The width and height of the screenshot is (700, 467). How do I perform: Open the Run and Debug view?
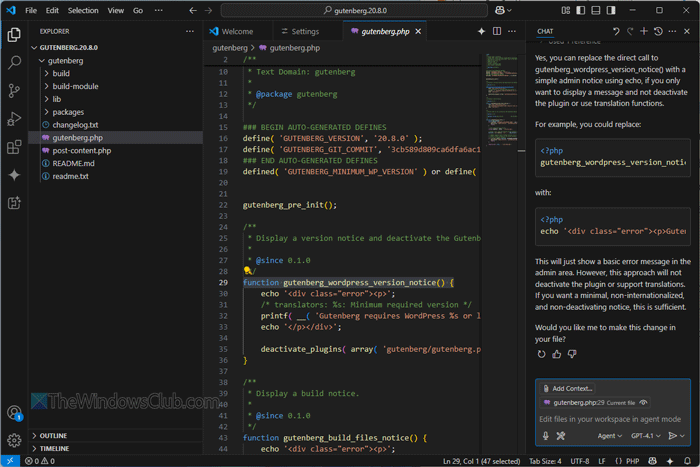[14, 119]
